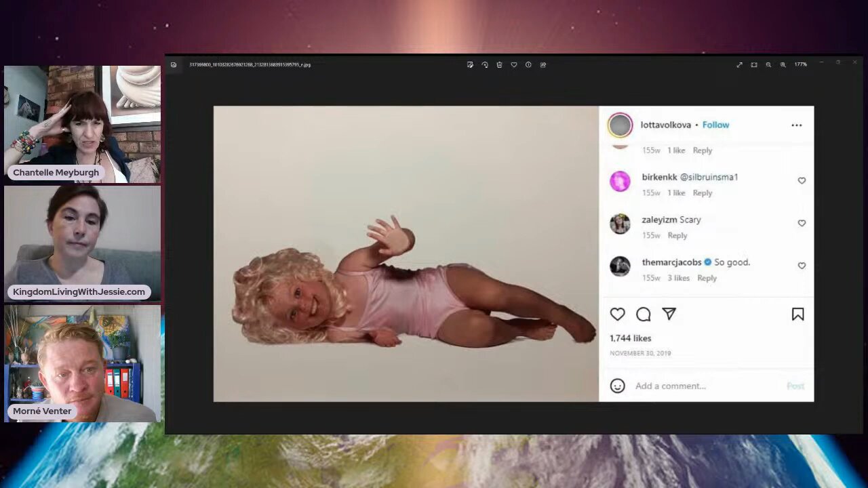The image size is (868, 488).
Task: Click the full-screen expand arrow icon
Action: click(x=739, y=64)
